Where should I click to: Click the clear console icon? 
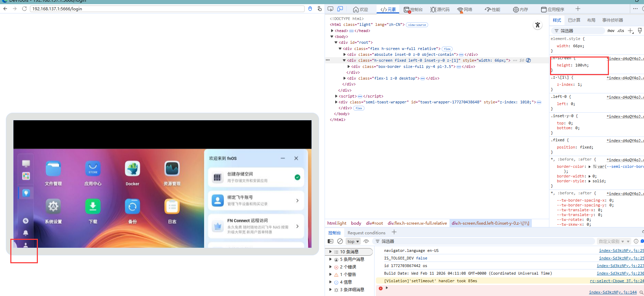tap(340, 241)
